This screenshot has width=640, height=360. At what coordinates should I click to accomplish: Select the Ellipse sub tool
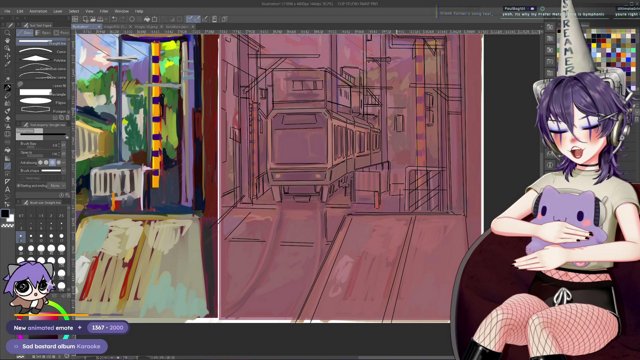pyautogui.click(x=42, y=101)
